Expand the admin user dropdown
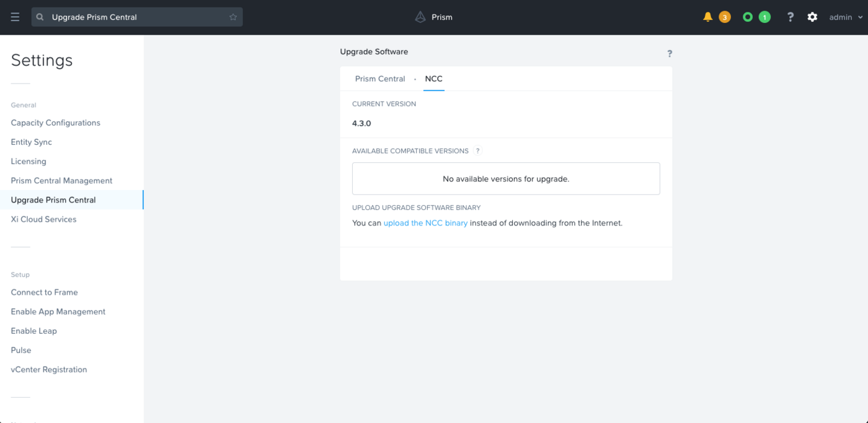The image size is (868, 423). pyautogui.click(x=846, y=17)
